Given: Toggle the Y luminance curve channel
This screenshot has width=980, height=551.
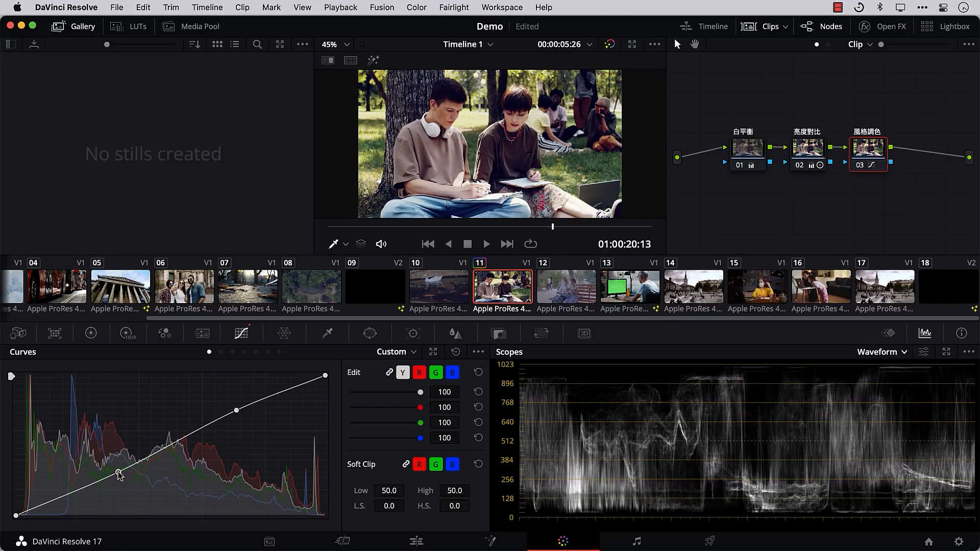Looking at the screenshot, I should click(x=403, y=372).
